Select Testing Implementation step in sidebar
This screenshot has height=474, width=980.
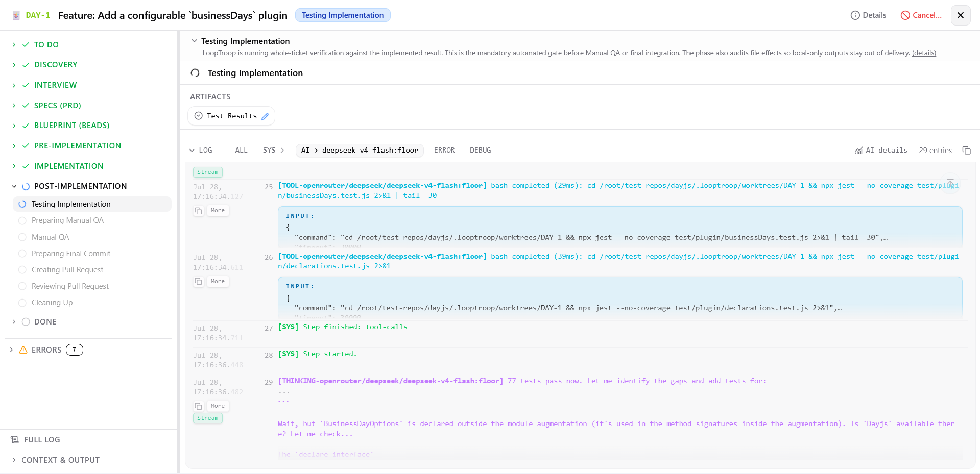point(92,204)
